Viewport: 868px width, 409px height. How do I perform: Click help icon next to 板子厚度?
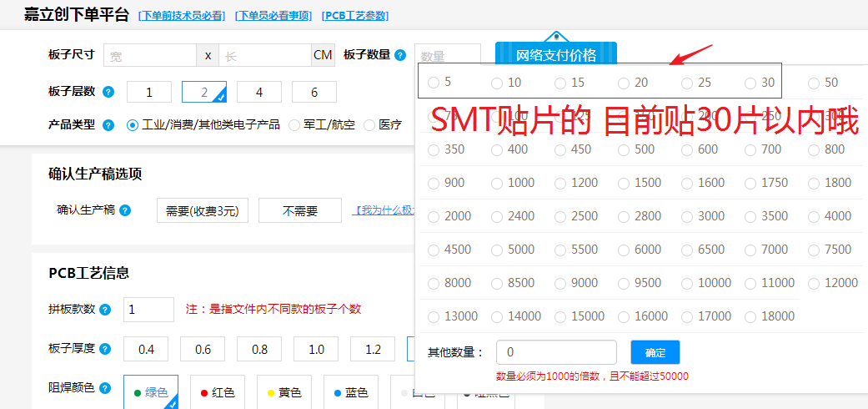coord(105,349)
